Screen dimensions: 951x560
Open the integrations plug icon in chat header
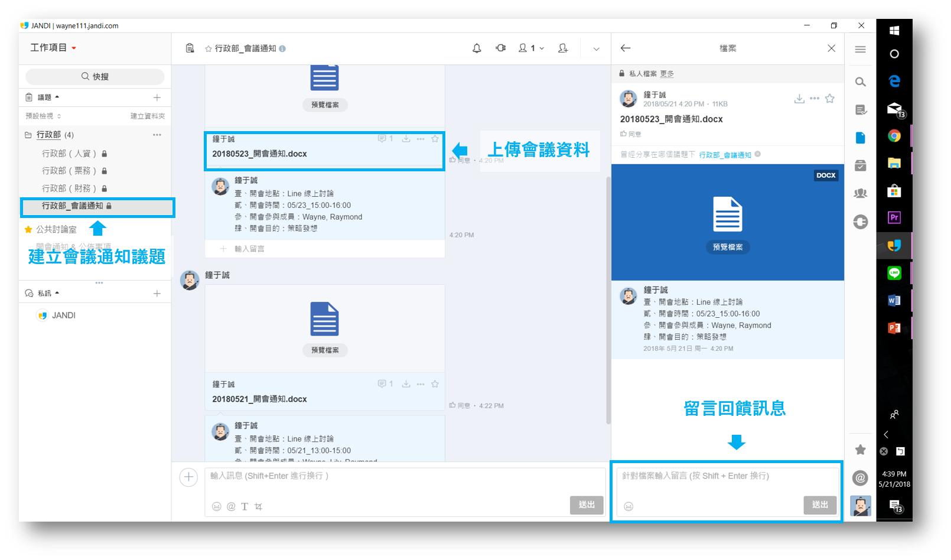[x=501, y=48]
